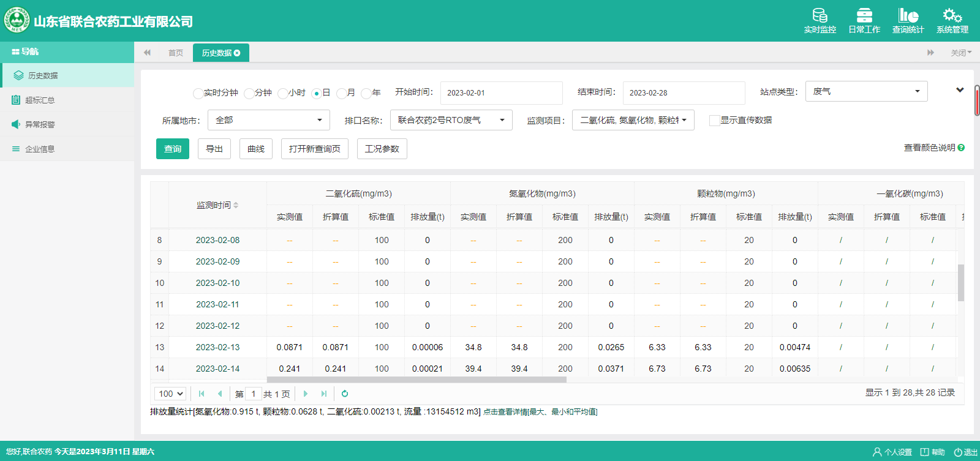Click the table's horizontal scrollbar
Screen dimensions: 980x461
click(x=417, y=380)
